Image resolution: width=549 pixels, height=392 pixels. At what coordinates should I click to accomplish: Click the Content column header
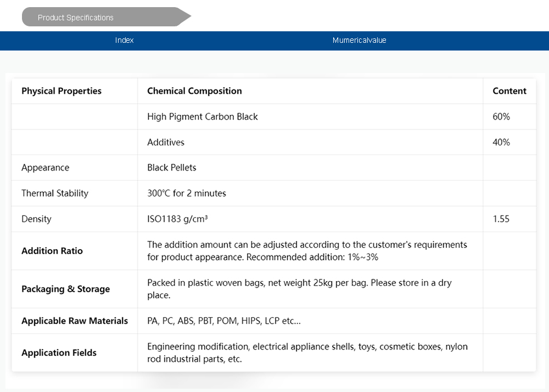pos(509,91)
